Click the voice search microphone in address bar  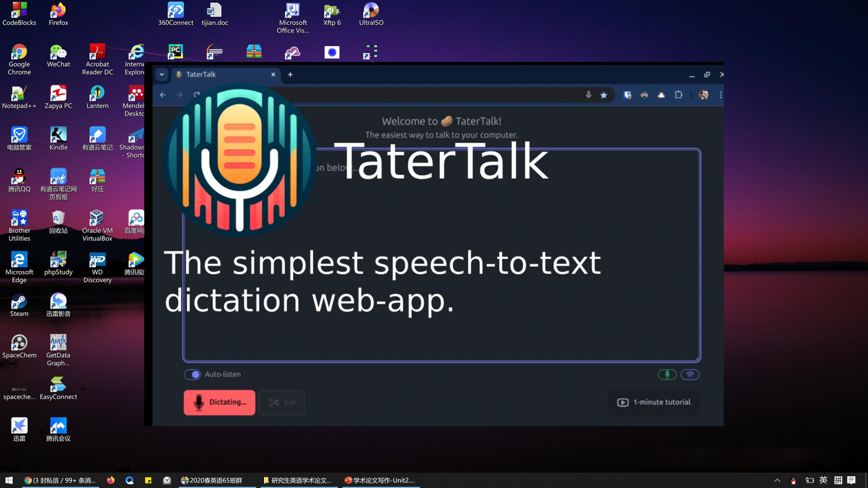[588, 95]
